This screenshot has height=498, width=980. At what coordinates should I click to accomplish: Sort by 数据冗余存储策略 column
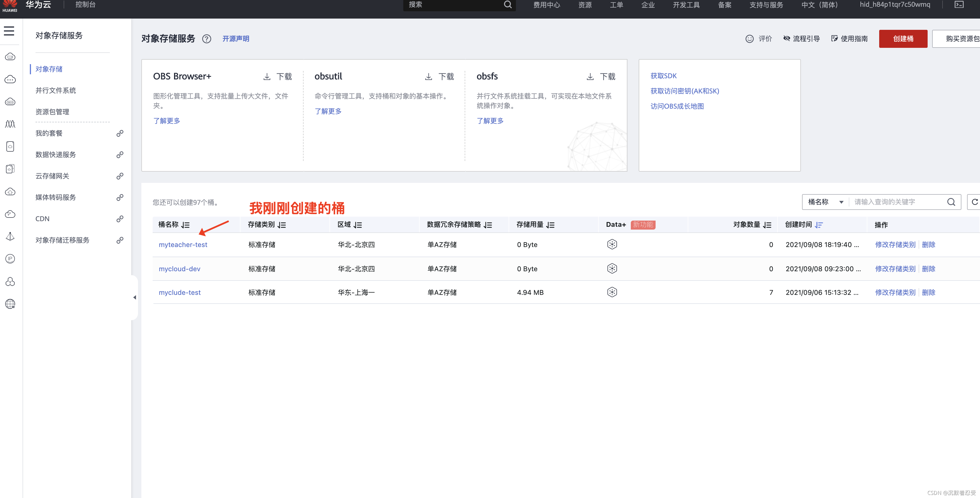pyautogui.click(x=488, y=225)
